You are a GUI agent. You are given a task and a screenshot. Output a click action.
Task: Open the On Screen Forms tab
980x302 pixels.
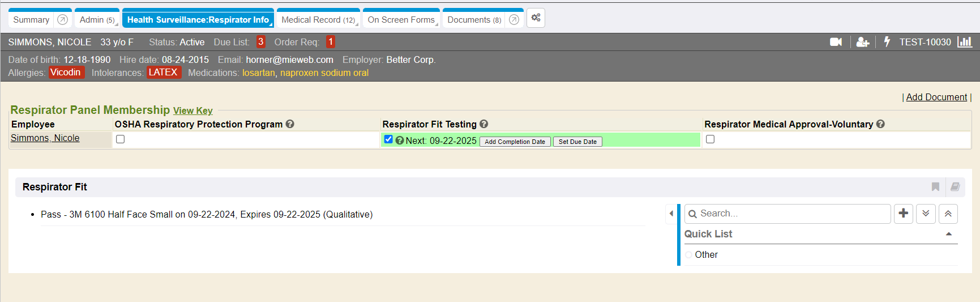coord(401,20)
